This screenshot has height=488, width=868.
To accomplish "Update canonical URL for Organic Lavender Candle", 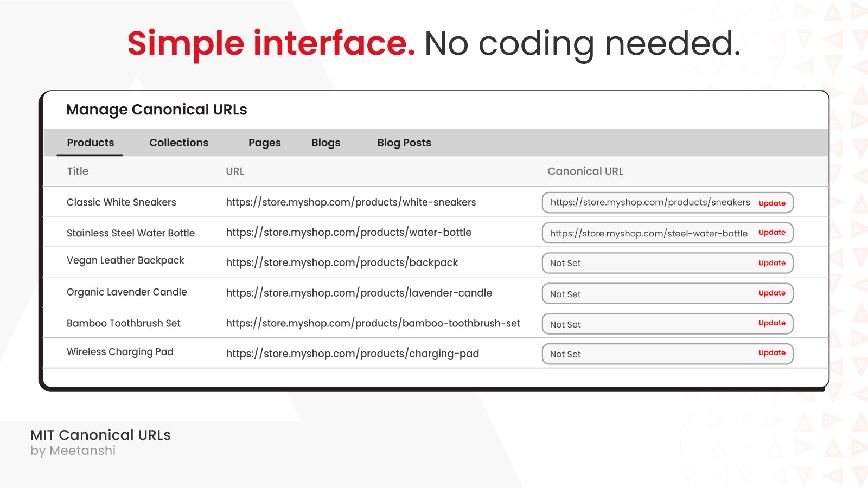I will (772, 293).
